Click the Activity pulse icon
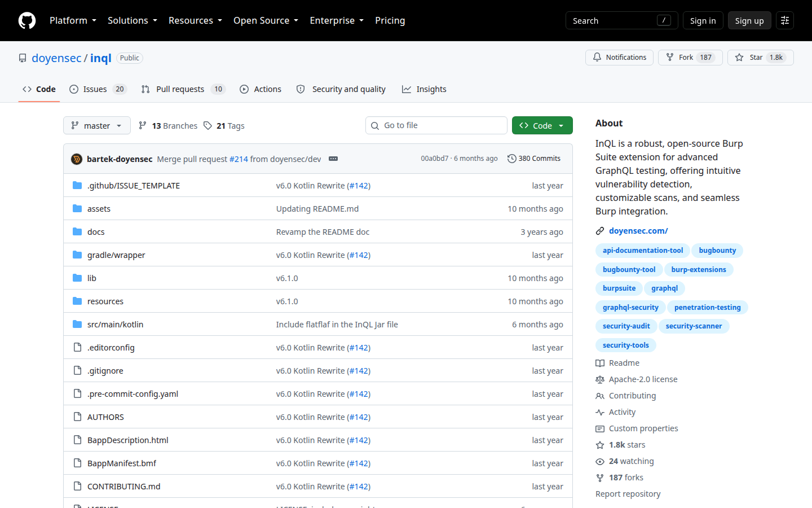The image size is (812, 508). [600, 412]
